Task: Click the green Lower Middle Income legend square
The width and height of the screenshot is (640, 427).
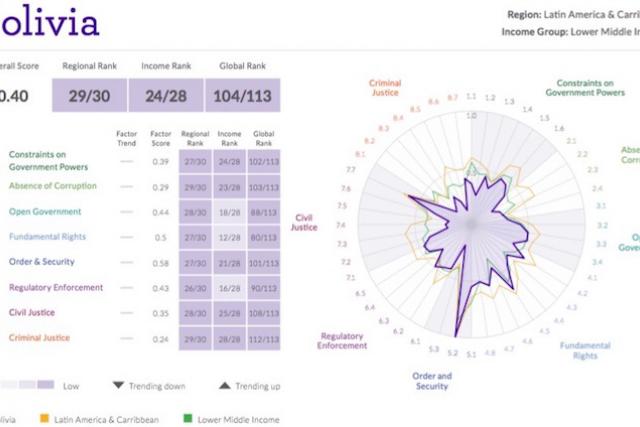Action: [188, 420]
